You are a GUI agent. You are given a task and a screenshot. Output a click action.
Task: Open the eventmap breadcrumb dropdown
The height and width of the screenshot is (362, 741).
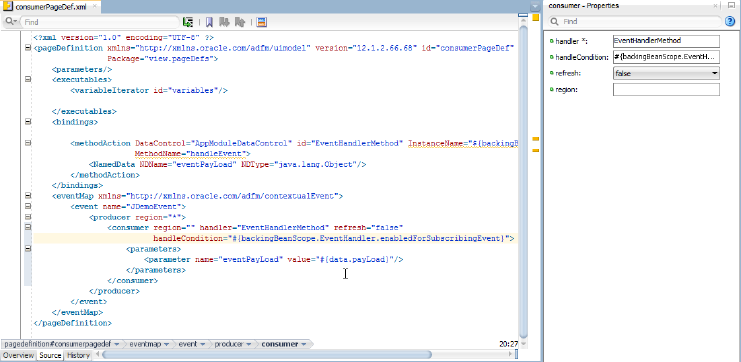pos(166,345)
